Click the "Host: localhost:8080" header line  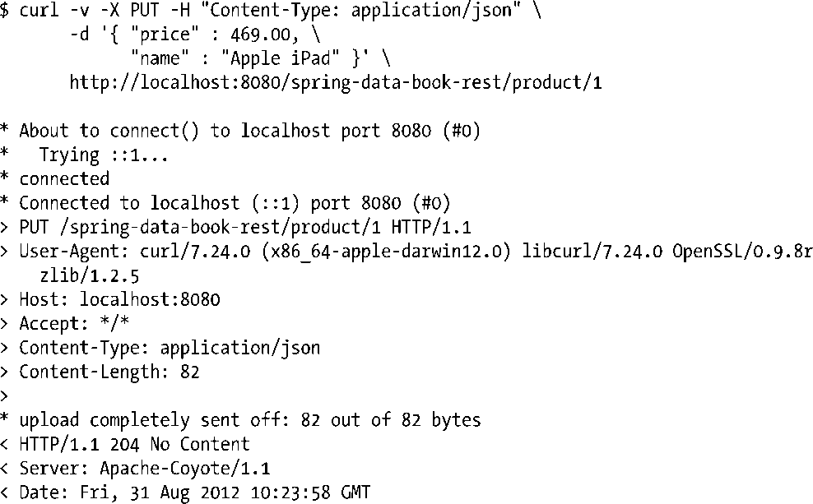coord(119,299)
